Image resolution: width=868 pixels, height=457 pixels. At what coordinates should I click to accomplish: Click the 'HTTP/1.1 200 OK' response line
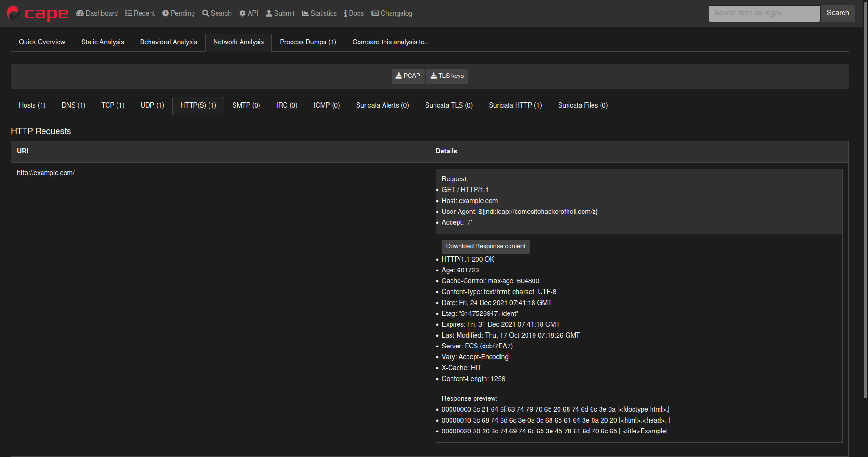pos(468,259)
